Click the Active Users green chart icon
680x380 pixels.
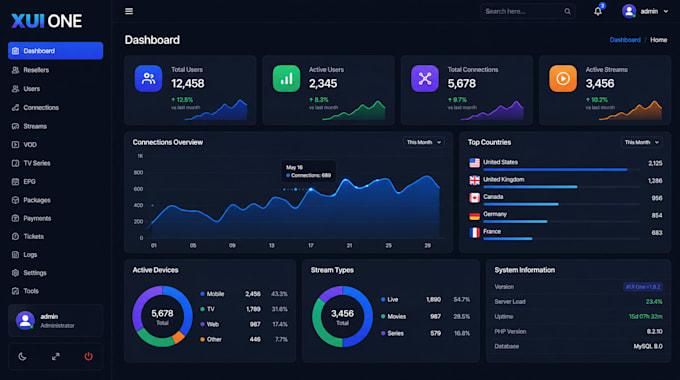click(286, 79)
